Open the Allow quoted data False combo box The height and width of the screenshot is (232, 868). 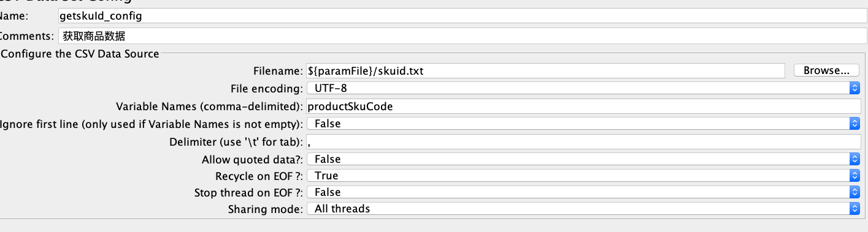(x=583, y=159)
